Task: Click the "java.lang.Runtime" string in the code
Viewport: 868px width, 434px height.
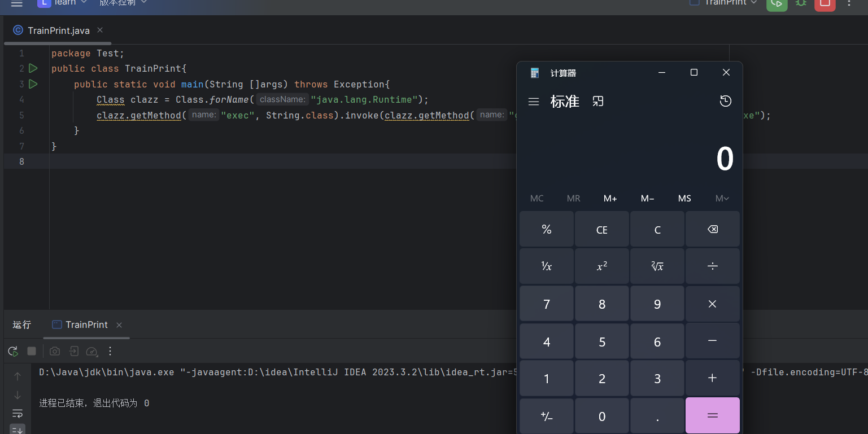Action: (364, 100)
